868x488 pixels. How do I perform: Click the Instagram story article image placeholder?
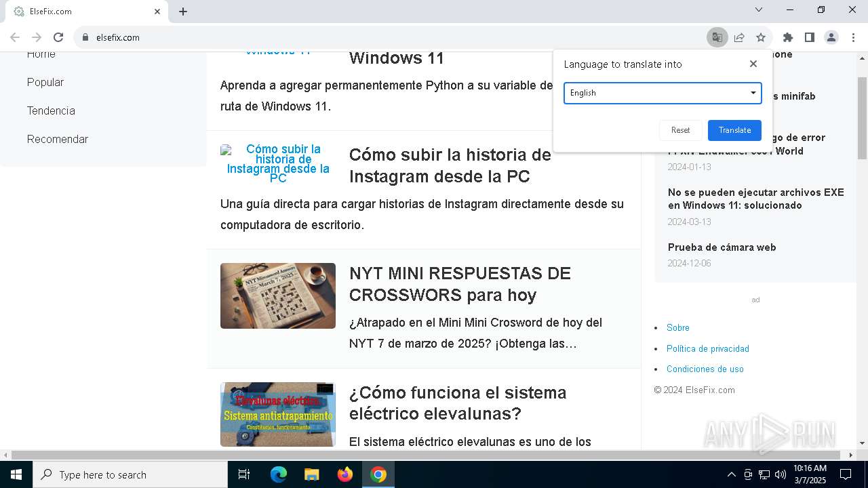(278, 163)
